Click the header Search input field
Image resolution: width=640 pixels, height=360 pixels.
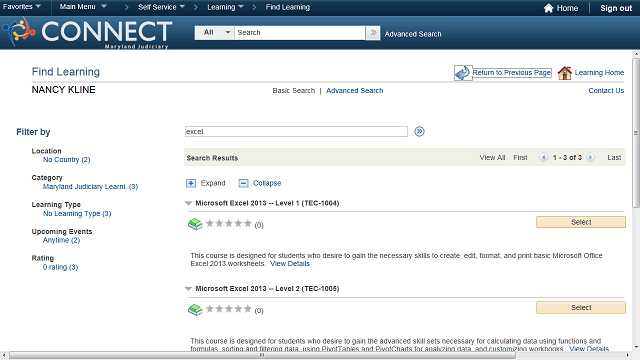[300, 33]
